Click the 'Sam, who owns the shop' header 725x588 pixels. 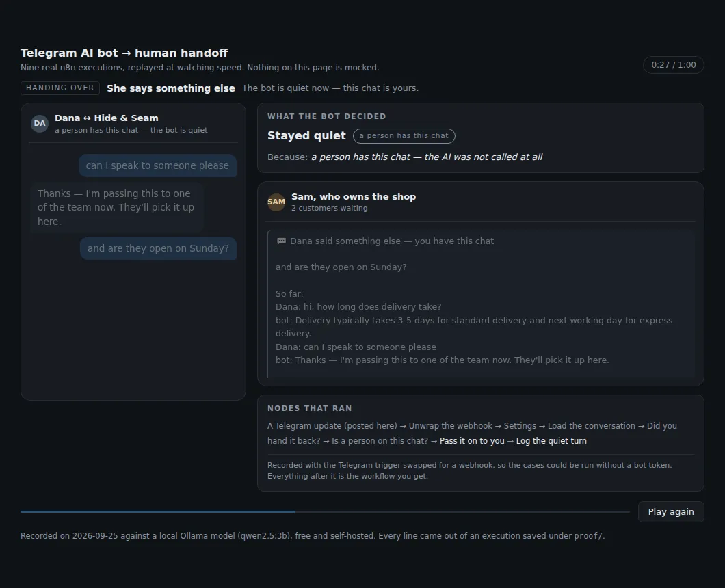click(x=354, y=196)
